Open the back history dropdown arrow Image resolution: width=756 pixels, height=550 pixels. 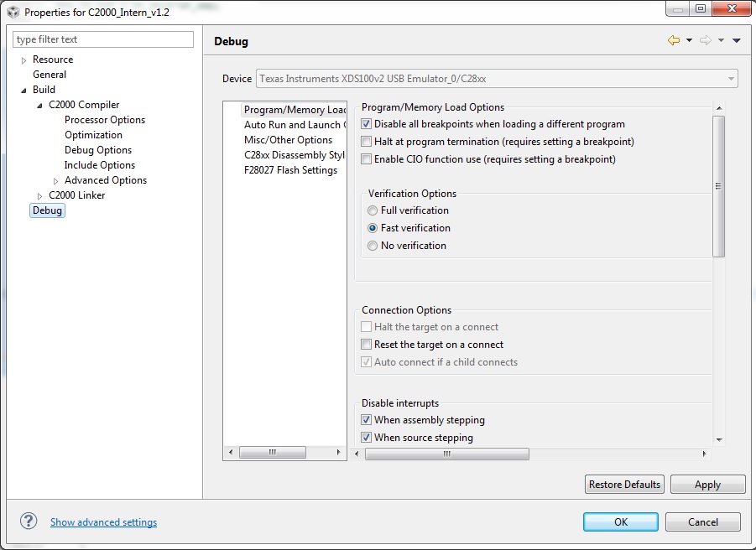point(689,40)
